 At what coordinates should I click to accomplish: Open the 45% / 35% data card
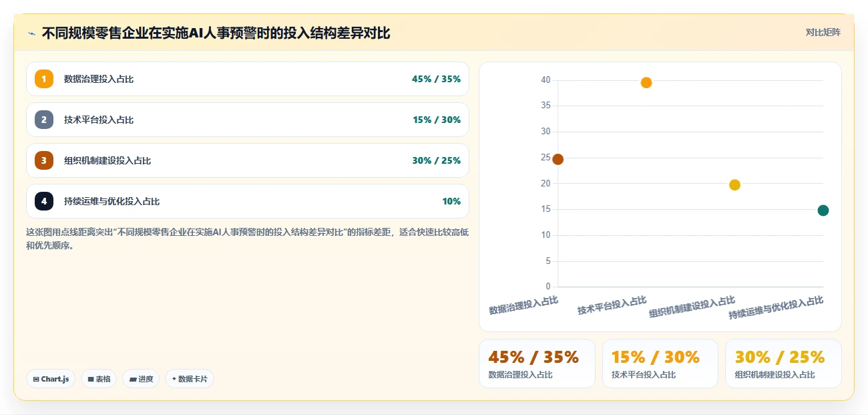pyautogui.click(x=537, y=364)
